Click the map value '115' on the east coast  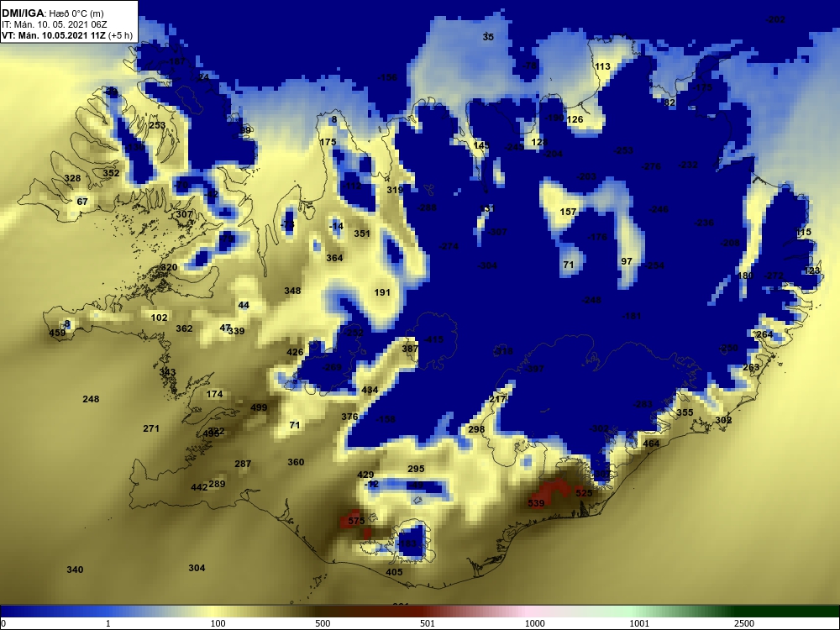click(804, 233)
